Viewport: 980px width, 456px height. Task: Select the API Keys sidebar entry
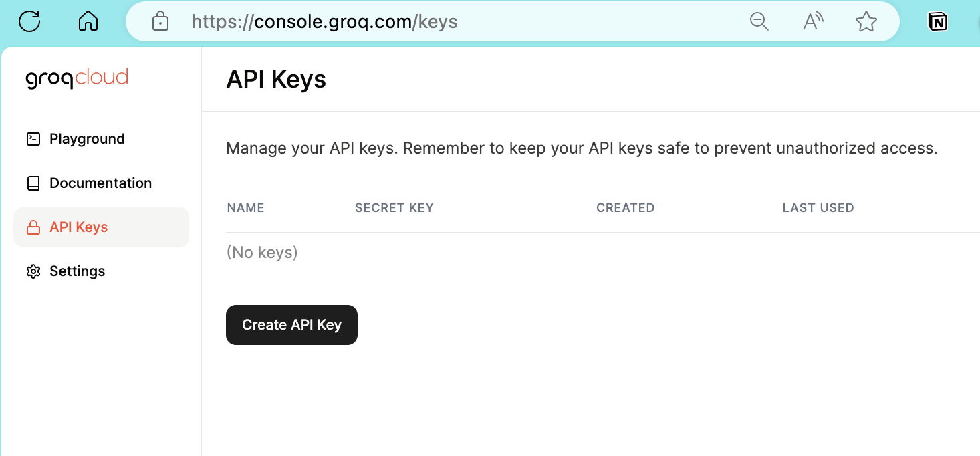(x=78, y=227)
